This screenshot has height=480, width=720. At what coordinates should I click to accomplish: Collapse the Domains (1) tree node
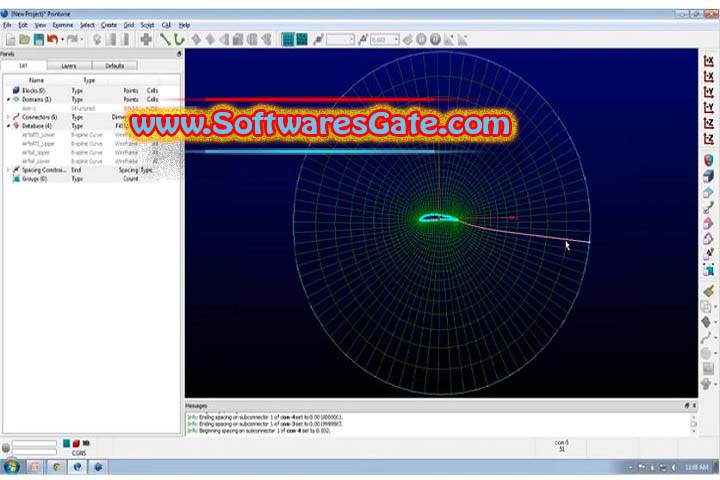point(8,100)
